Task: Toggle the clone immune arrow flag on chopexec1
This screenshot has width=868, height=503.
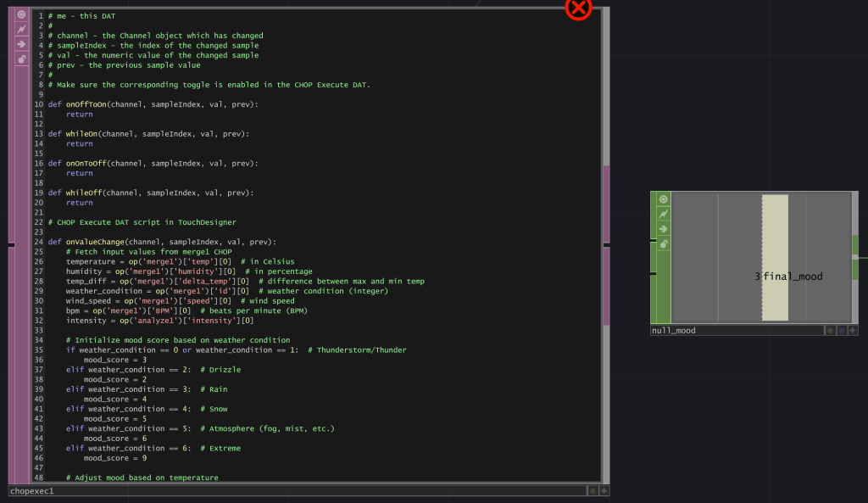Action: [x=21, y=44]
